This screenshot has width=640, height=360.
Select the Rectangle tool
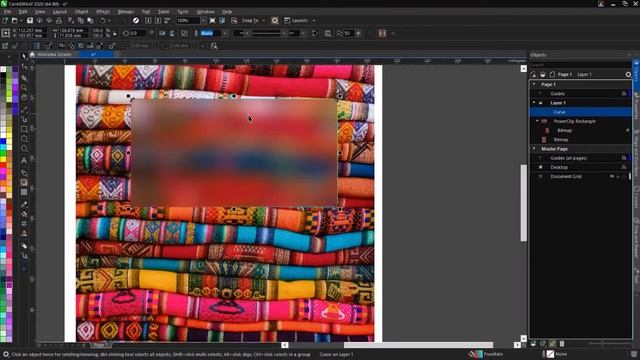pos(24,129)
